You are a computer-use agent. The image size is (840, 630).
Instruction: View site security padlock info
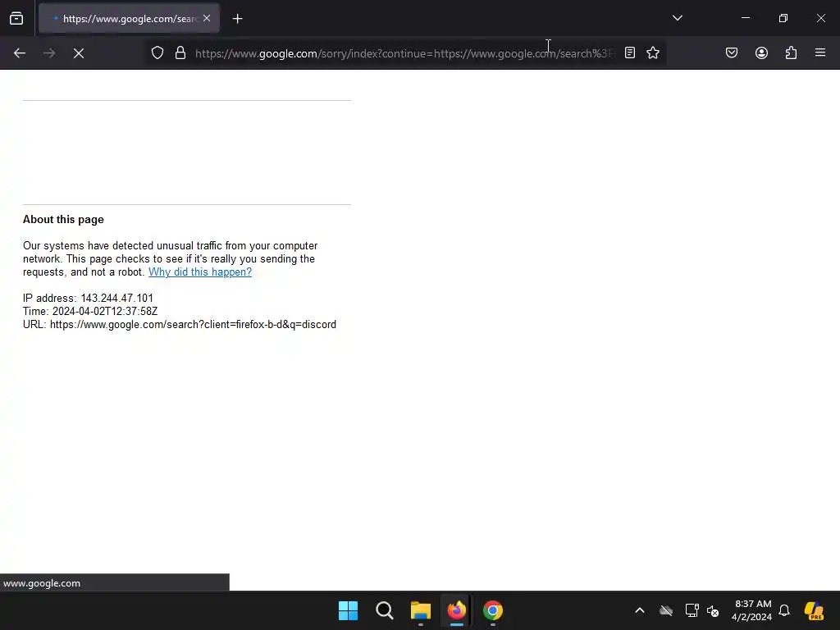coord(180,53)
